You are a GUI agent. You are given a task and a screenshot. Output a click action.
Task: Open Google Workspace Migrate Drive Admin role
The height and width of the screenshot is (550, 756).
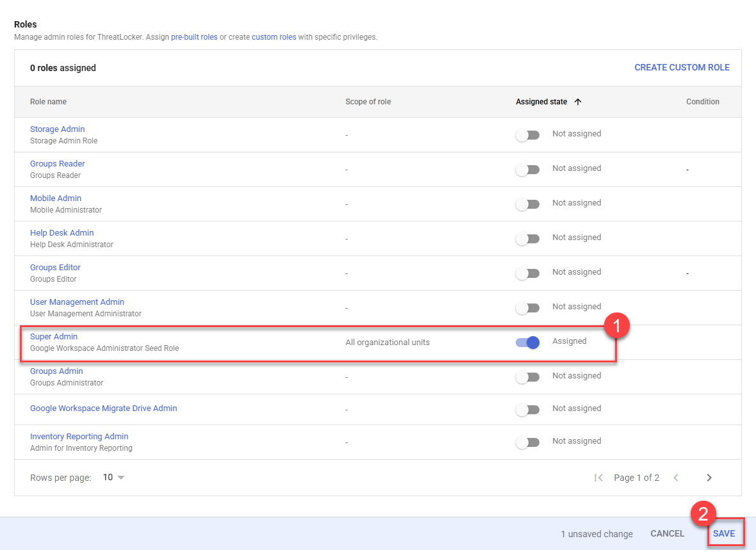103,408
